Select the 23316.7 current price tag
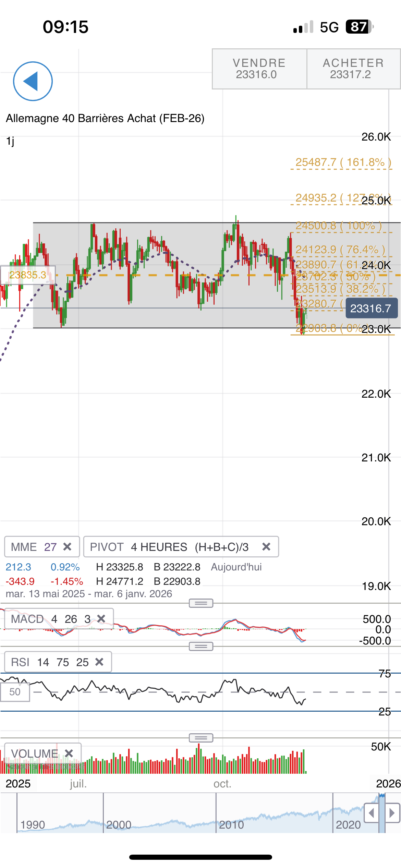Image resolution: width=401 pixels, height=868 pixels. (372, 308)
